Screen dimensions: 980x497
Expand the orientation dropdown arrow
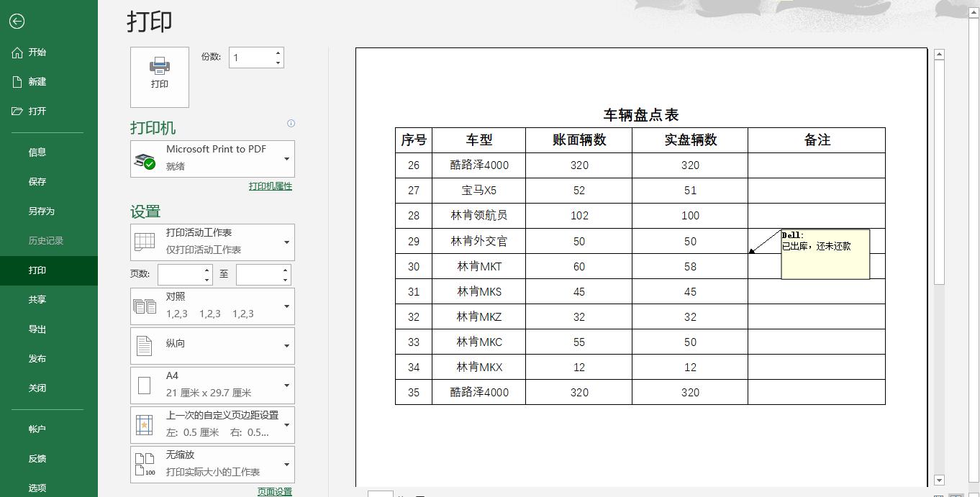tap(287, 345)
